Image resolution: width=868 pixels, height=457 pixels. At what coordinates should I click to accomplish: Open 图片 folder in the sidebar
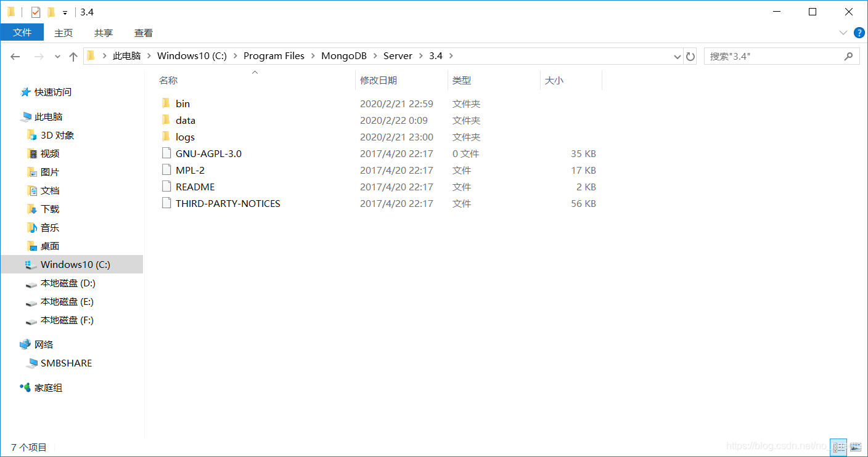coord(50,172)
